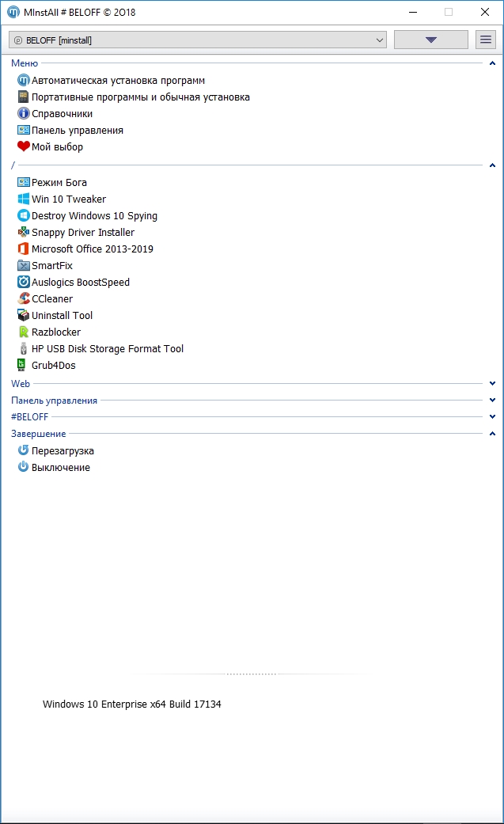Viewport: 504px width, 824px height.
Task: Open the hamburger menu button
Action: (x=486, y=40)
